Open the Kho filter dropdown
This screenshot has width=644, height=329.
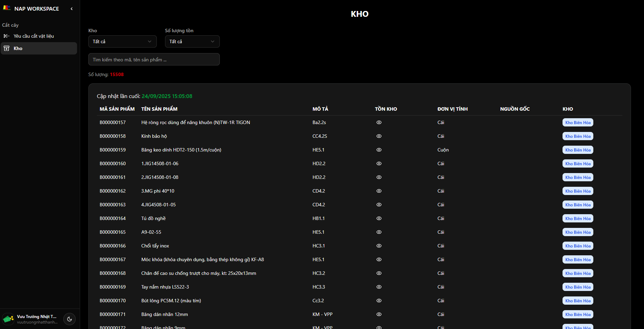[x=122, y=41]
